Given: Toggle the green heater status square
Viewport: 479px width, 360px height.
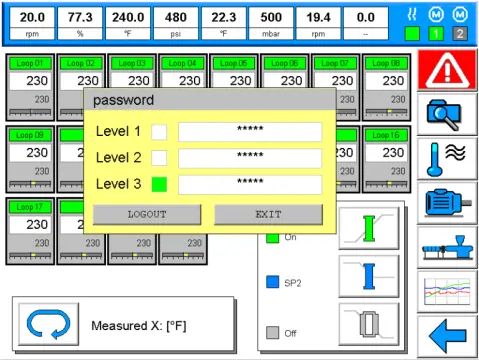Looking at the screenshot, I should [x=412, y=34].
